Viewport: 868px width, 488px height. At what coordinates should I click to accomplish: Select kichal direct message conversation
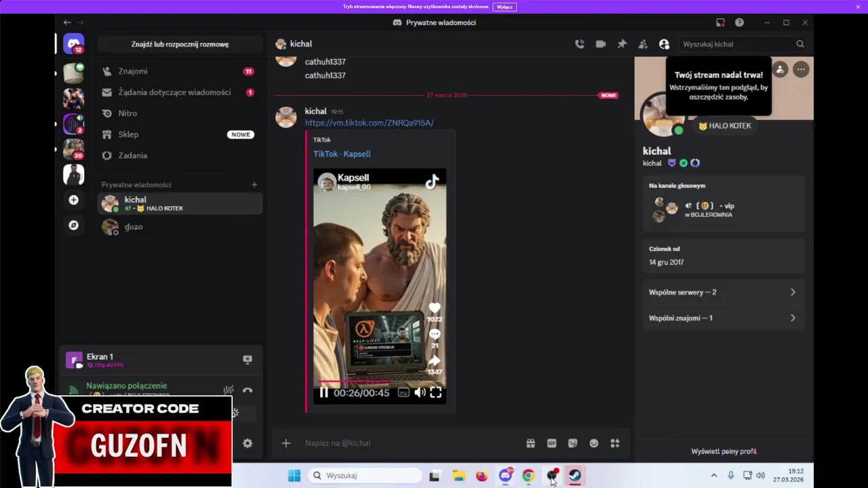180,203
